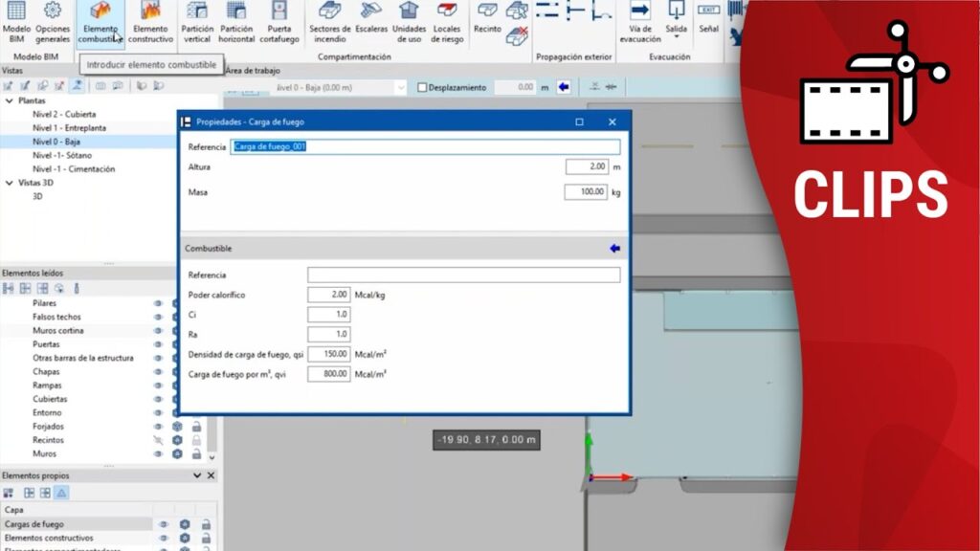Click the Elemento combustible tool

click(100, 22)
